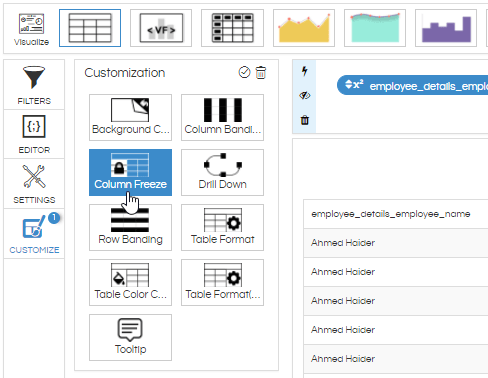
Task: Choose the VF visualization type
Action: click(161, 28)
